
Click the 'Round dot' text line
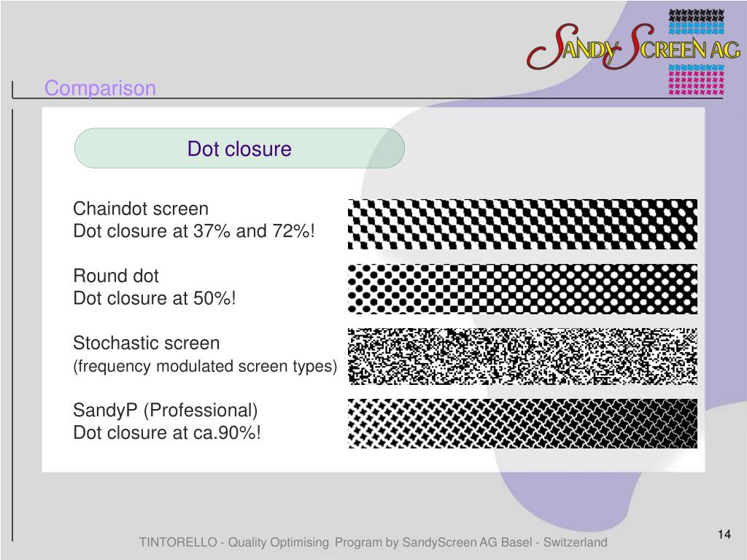116,276
